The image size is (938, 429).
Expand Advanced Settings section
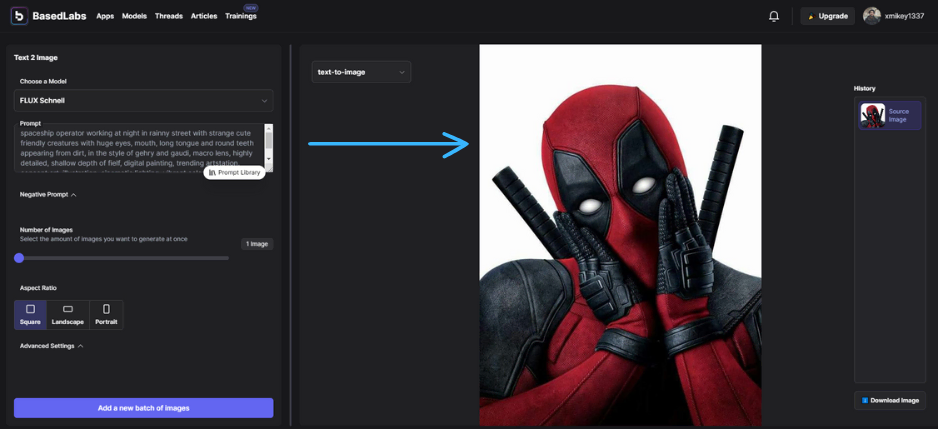point(51,346)
